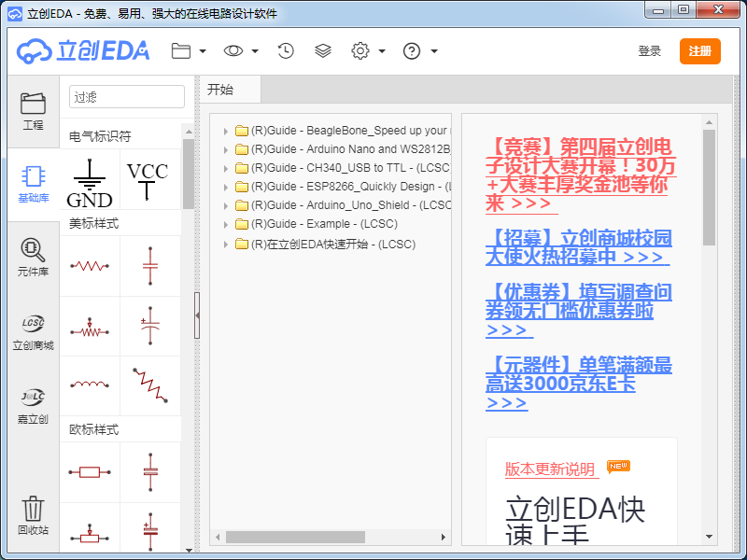Open dropdown arrow next to folder icon
747x560 pixels.
203,51
